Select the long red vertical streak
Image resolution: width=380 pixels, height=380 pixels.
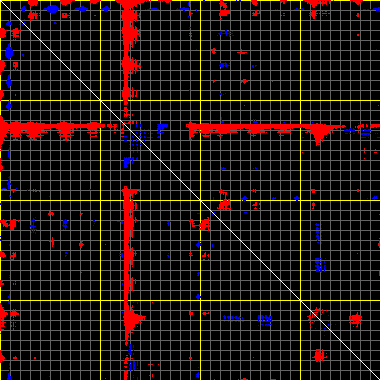[127, 267]
